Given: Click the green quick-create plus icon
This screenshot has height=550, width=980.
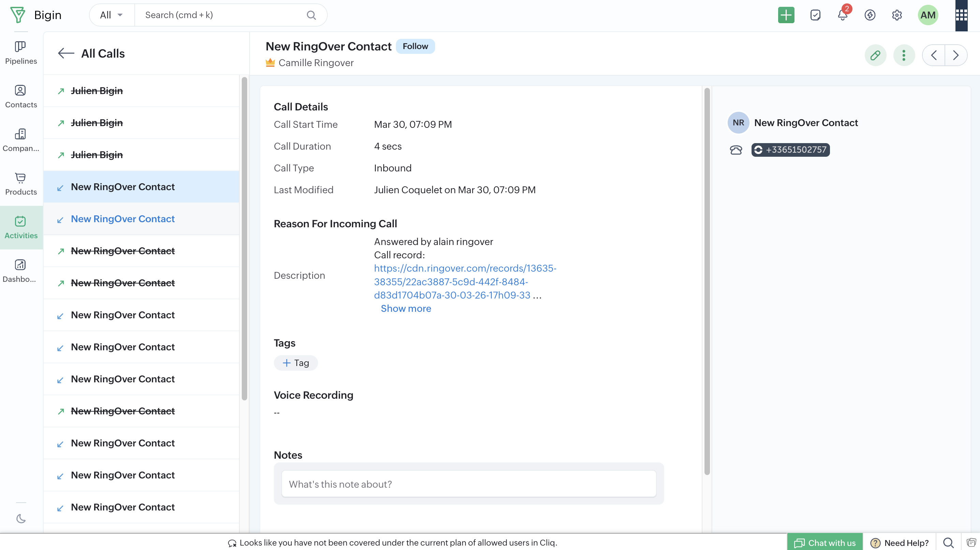Looking at the screenshot, I should pos(786,15).
